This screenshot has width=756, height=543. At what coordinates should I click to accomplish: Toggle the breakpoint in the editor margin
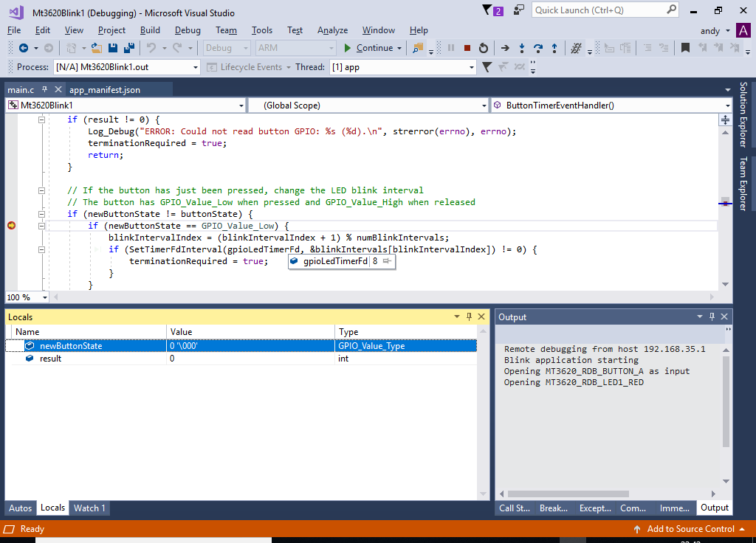[11, 226]
